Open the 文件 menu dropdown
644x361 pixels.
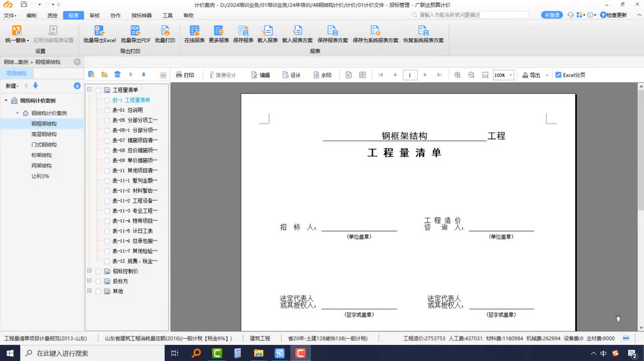tap(10, 16)
